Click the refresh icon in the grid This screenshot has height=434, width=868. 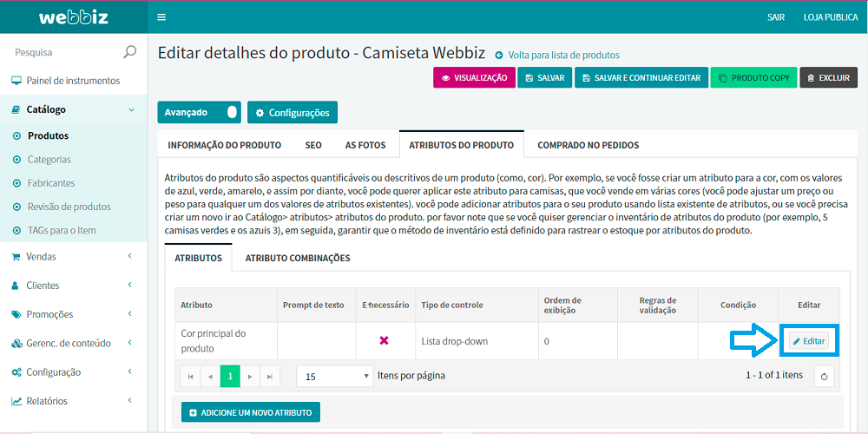coord(825,376)
